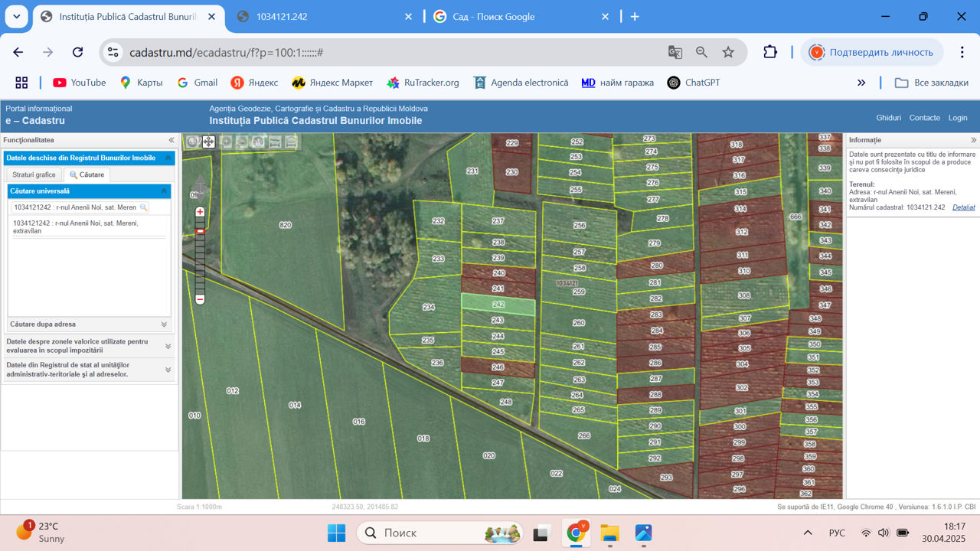This screenshot has width=980, height=551.
Task: Open the ChatGPT bookmark
Action: tap(694, 83)
